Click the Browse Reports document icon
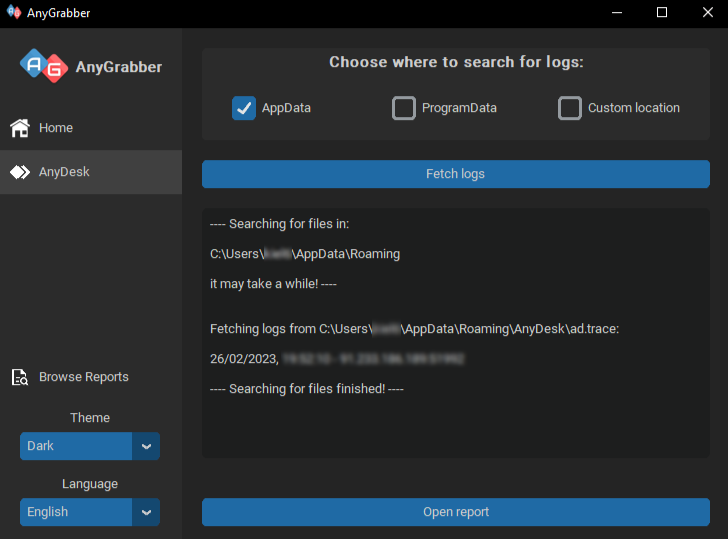 point(20,377)
